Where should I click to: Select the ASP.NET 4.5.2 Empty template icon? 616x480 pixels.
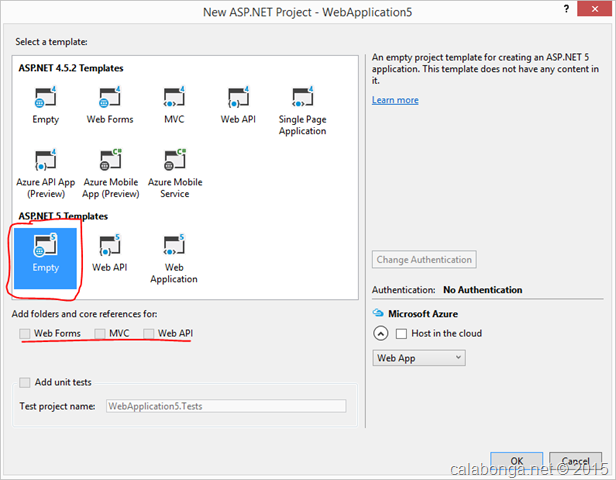(x=45, y=97)
